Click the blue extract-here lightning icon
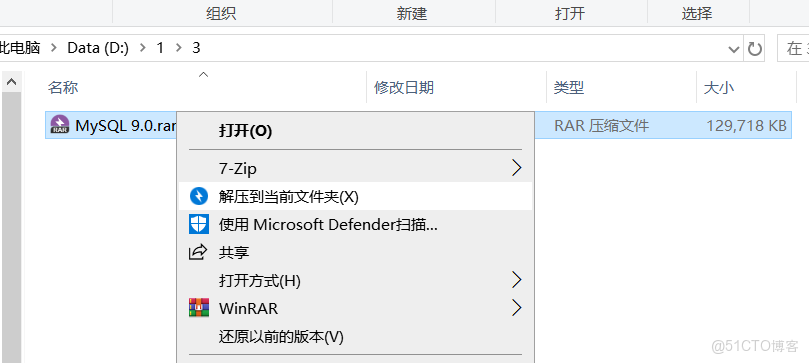 pyautogui.click(x=199, y=196)
